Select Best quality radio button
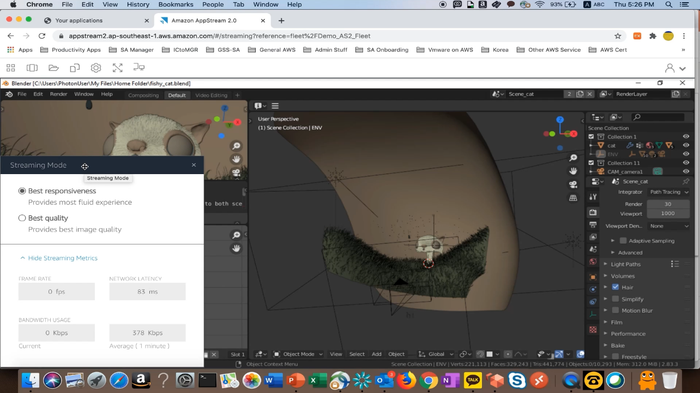Screen dimensions: 700x393 pos(22,218)
